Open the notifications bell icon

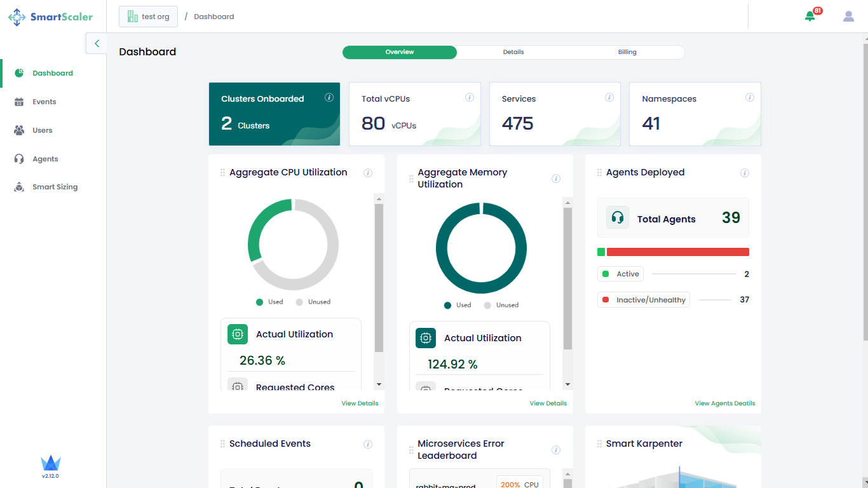coord(810,17)
